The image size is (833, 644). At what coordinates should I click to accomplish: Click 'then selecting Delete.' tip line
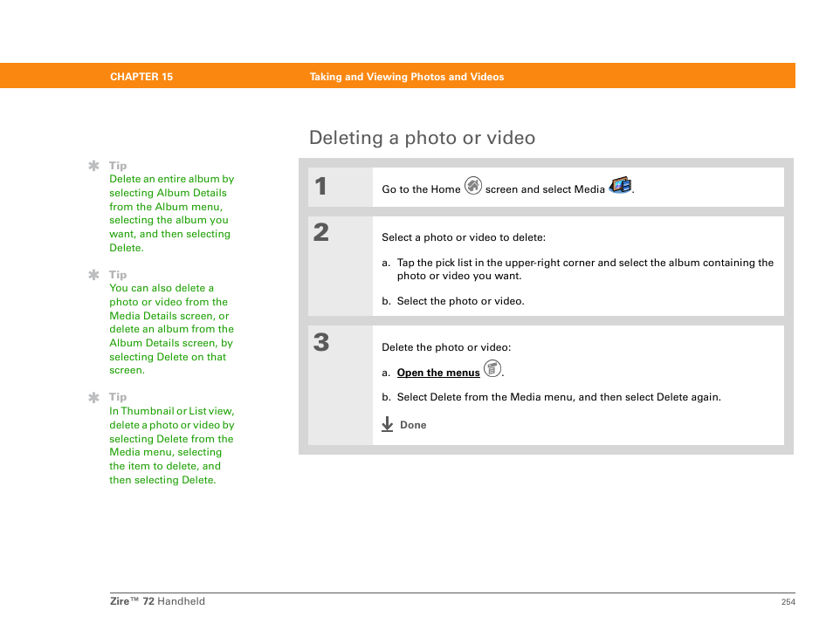(162, 480)
